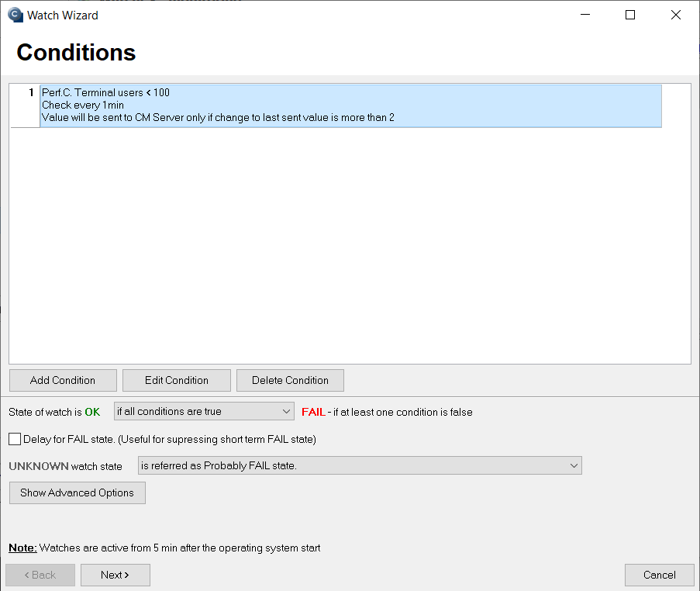The height and width of the screenshot is (591, 700).
Task: Open the 'if all conditions are true' dropdown
Action: point(204,411)
